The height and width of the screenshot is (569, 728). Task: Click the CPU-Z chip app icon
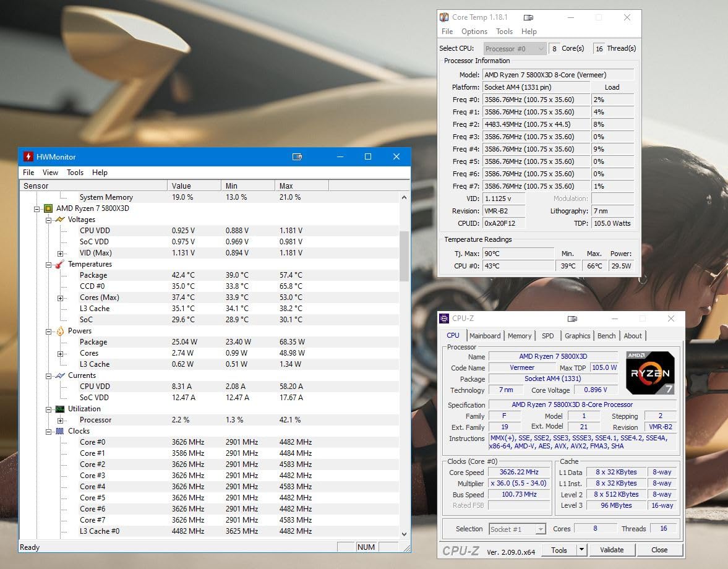click(444, 319)
